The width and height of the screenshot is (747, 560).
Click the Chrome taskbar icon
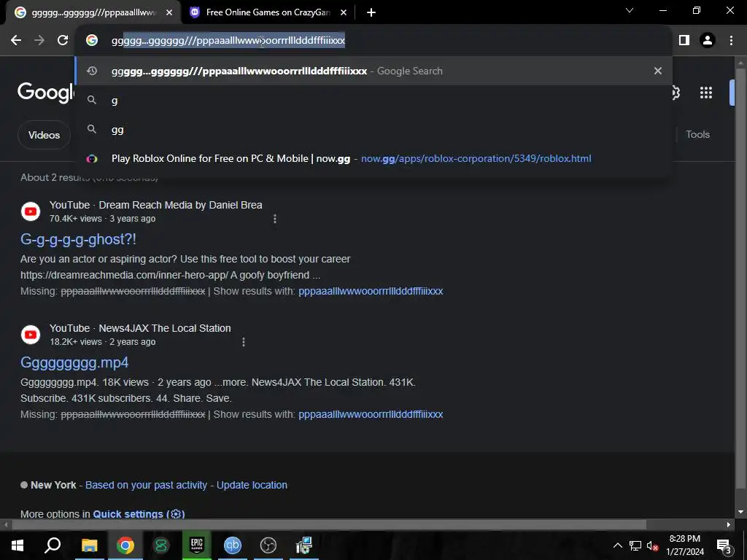point(125,545)
